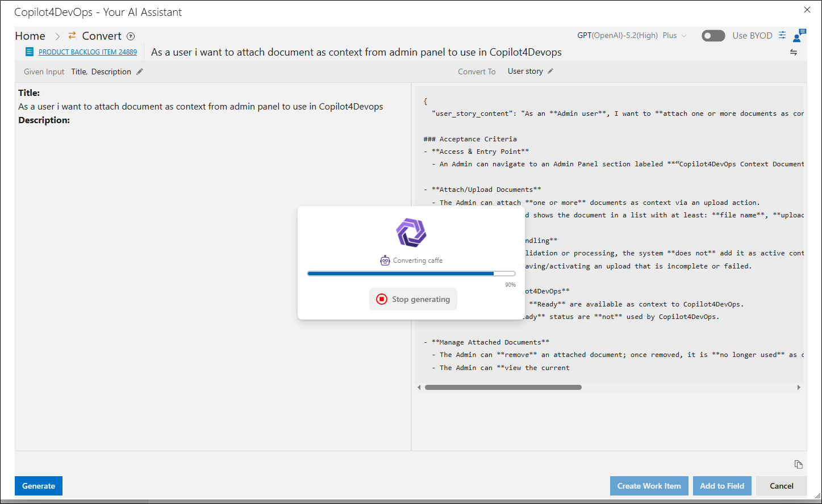Click the horizontal scrollbar's right arrow
Screen dimensions: 822x504
799,388
